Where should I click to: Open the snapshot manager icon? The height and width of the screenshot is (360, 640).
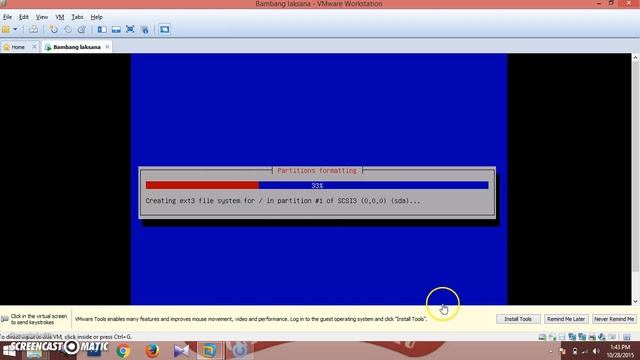pyautogui.click(x=82, y=29)
